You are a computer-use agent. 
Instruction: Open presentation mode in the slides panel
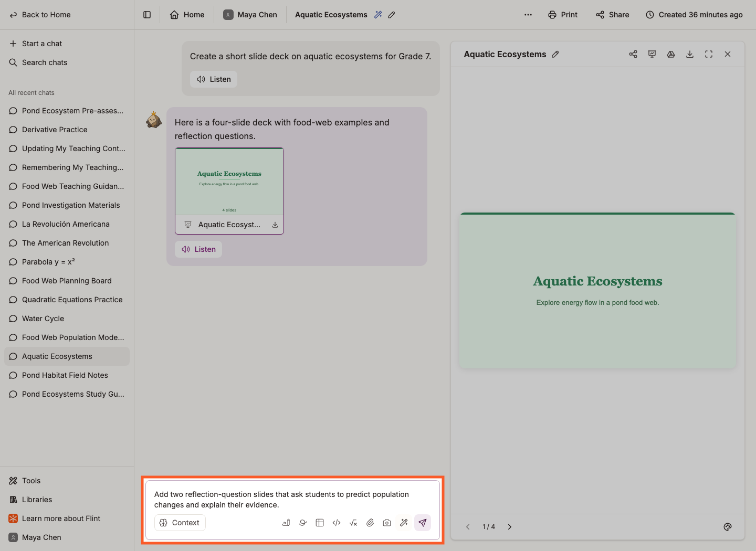652,54
